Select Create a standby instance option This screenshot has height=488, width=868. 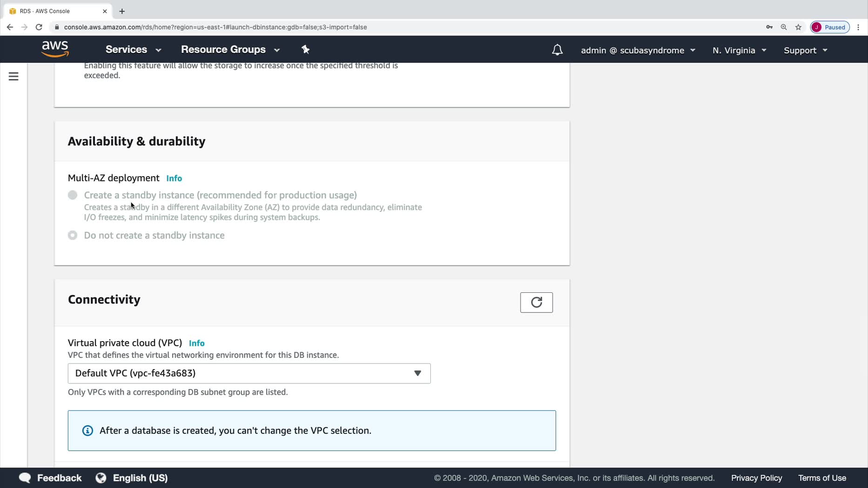[x=73, y=195]
